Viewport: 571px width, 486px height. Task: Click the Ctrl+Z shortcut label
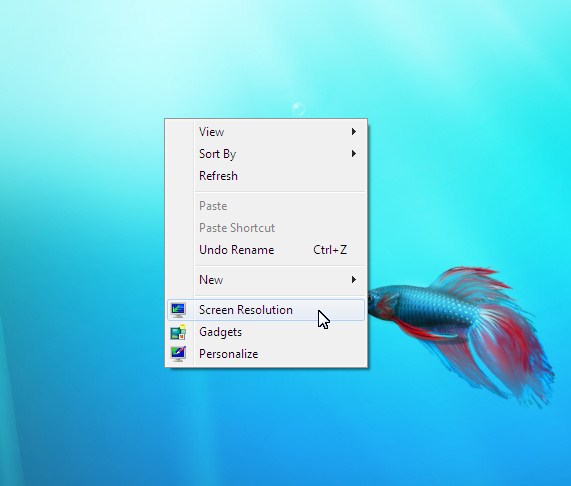pyautogui.click(x=330, y=250)
